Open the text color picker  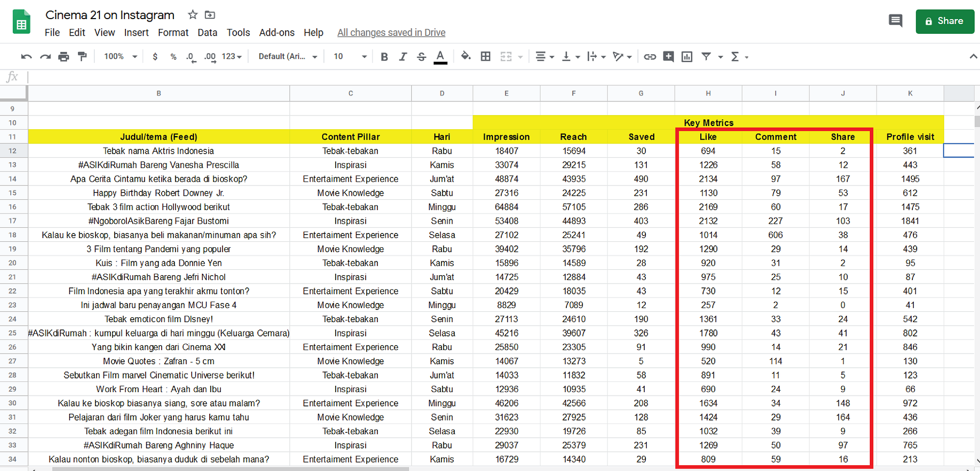441,57
